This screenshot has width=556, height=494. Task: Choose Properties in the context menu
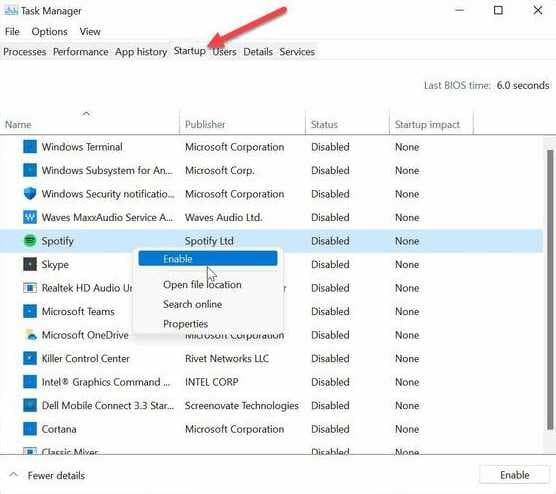pos(185,324)
